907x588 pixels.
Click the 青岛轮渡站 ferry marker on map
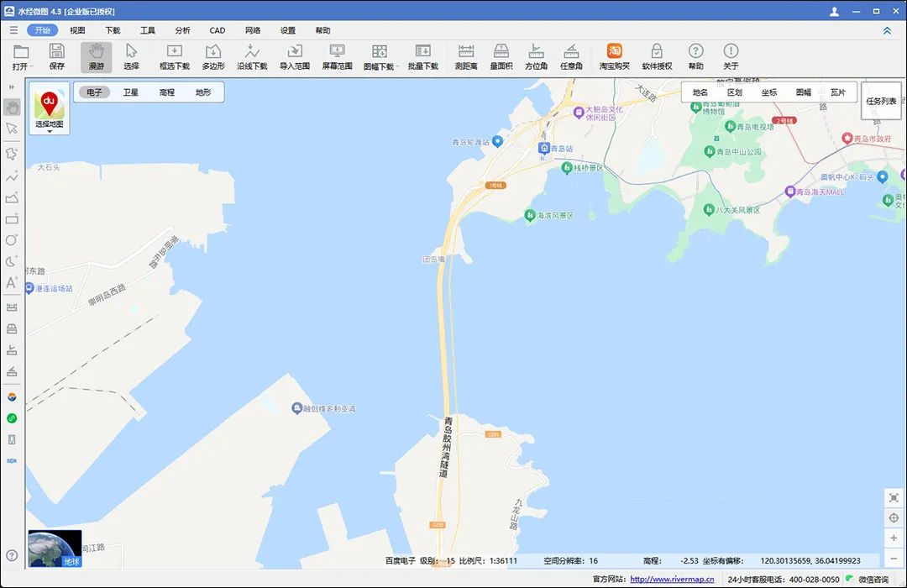[497, 141]
